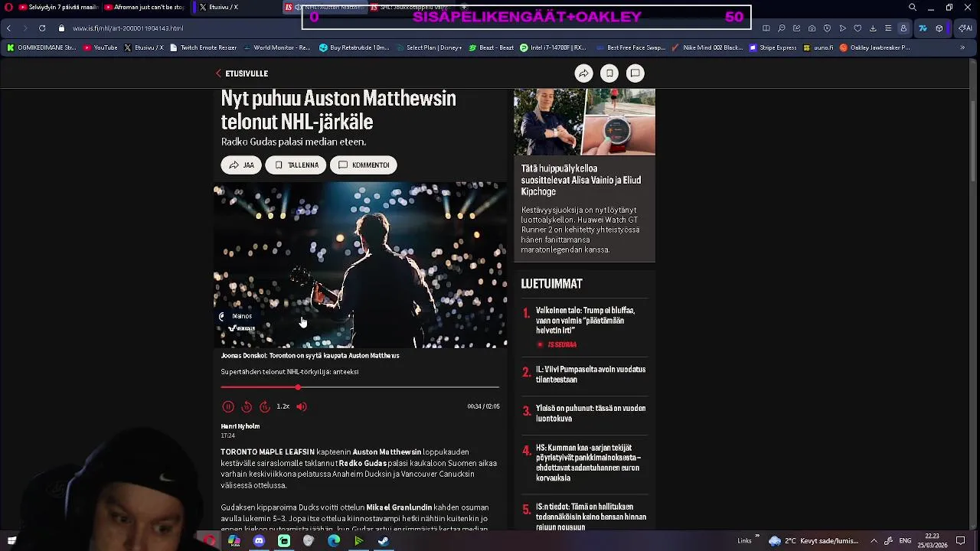Image resolution: width=980 pixels, height=551 pixels.
Task: Open the Oakley Jawbreaker bookmark
Action: 874,47
